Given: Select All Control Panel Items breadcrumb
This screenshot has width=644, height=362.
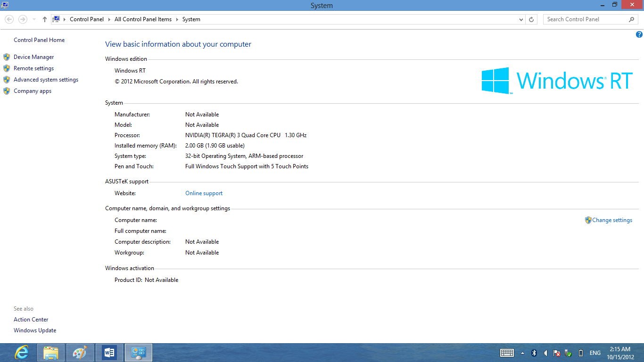Looking at the screenshot, I should 143,19.
